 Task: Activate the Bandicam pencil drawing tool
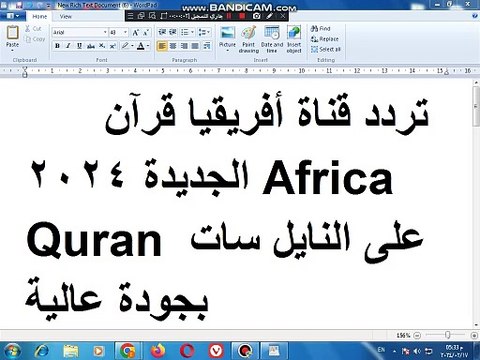click(270, 16)
